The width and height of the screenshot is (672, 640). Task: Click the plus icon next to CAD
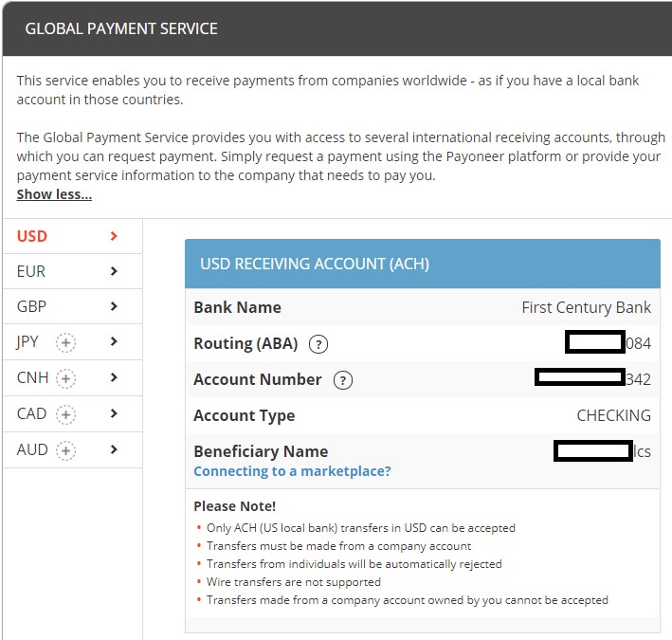(66, 414)
